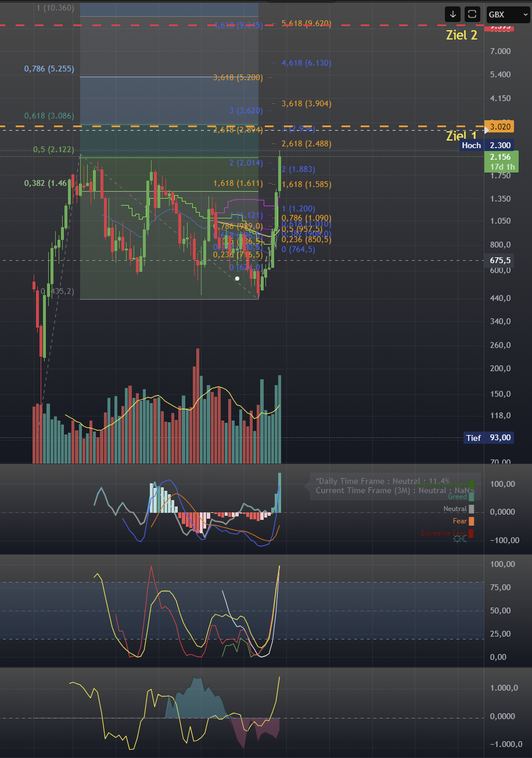
Task: Select the Ziel 2 text label
Action: click(x=462, y=35)
